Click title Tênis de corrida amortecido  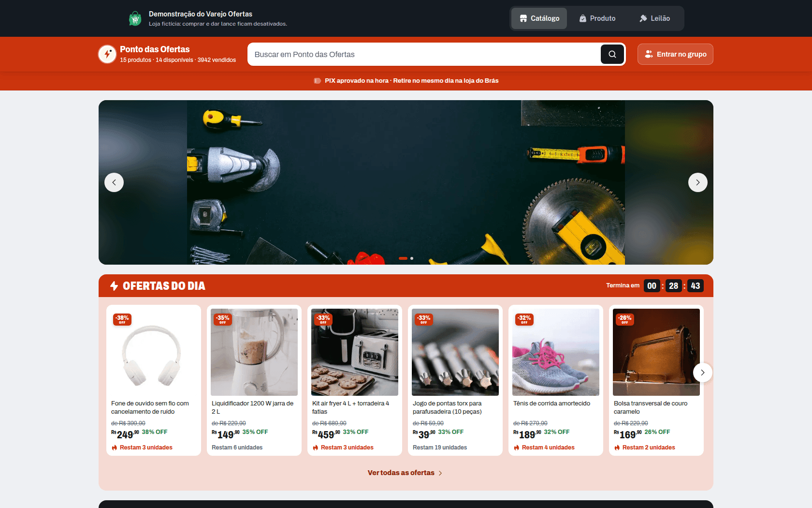pos(551,403)
